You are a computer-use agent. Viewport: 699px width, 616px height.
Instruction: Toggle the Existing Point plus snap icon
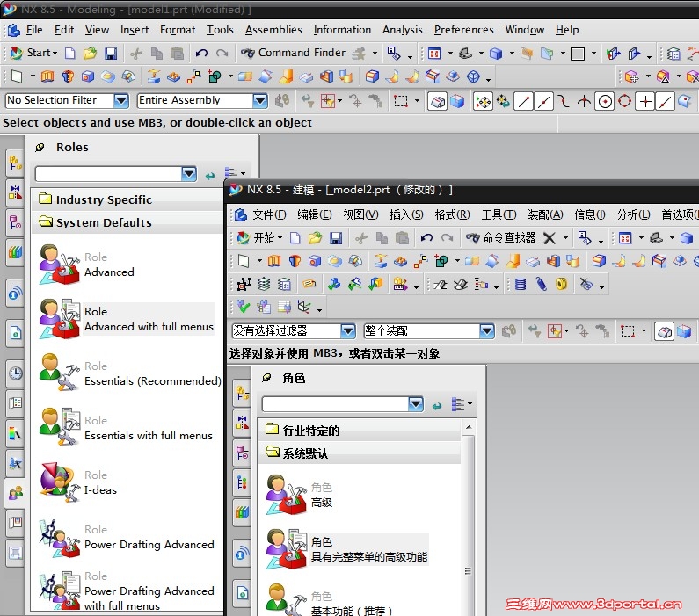point(645,102)
